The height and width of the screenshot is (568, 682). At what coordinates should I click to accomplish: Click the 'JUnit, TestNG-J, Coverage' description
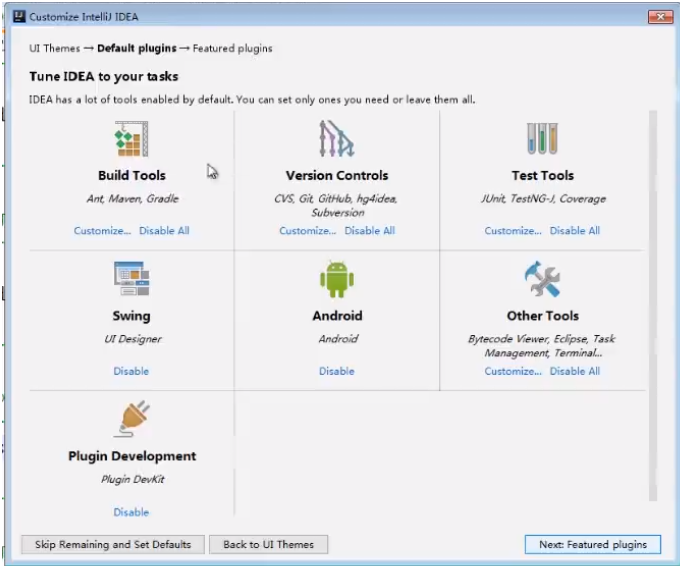click(x=543, y=199)
